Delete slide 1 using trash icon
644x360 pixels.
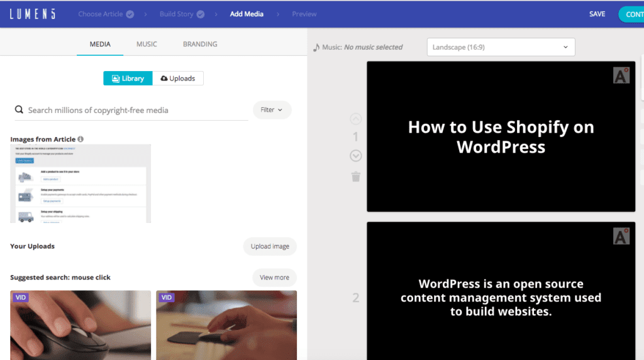pos(356,177)
